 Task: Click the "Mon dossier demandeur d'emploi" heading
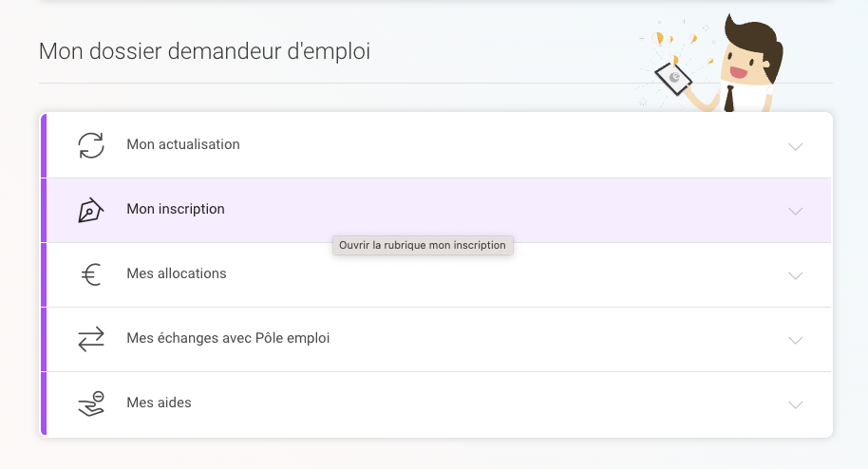(x=204, y=51)
